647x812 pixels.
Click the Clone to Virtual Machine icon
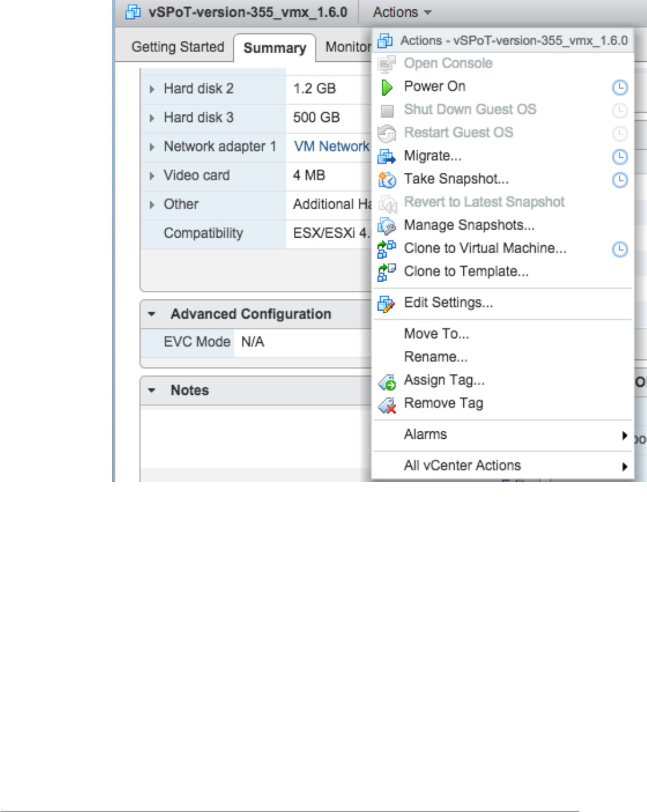coord(387,249)
